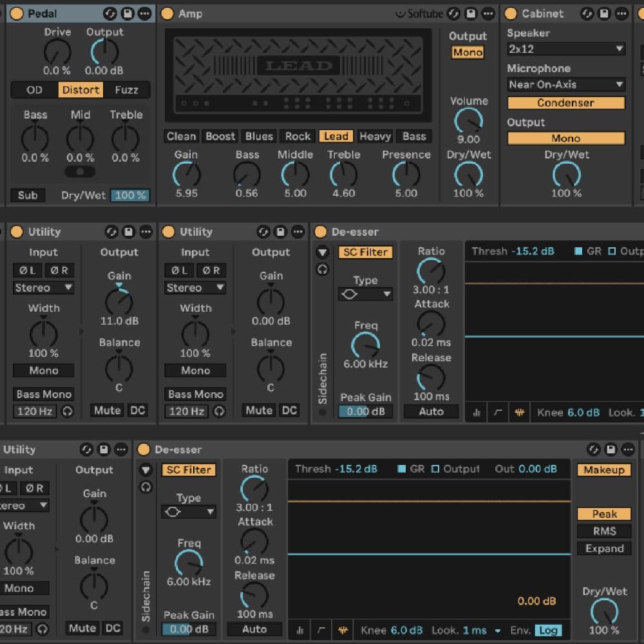Expand sidechain triangle in upper De-esser
644x644 pixels.
pos(323,252)
